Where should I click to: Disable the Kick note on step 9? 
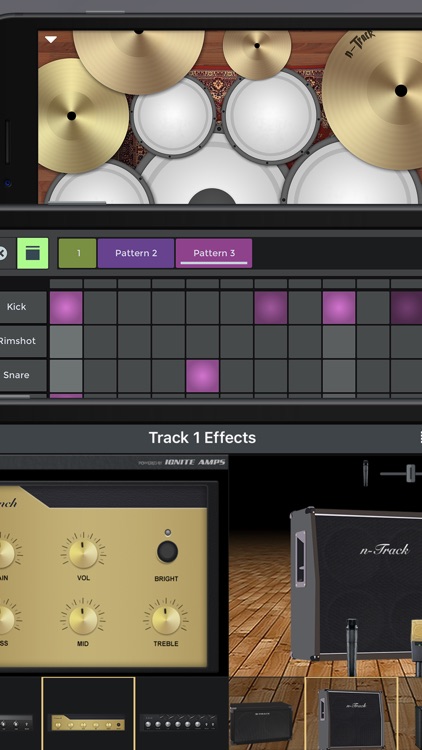(x=339, y=308)
